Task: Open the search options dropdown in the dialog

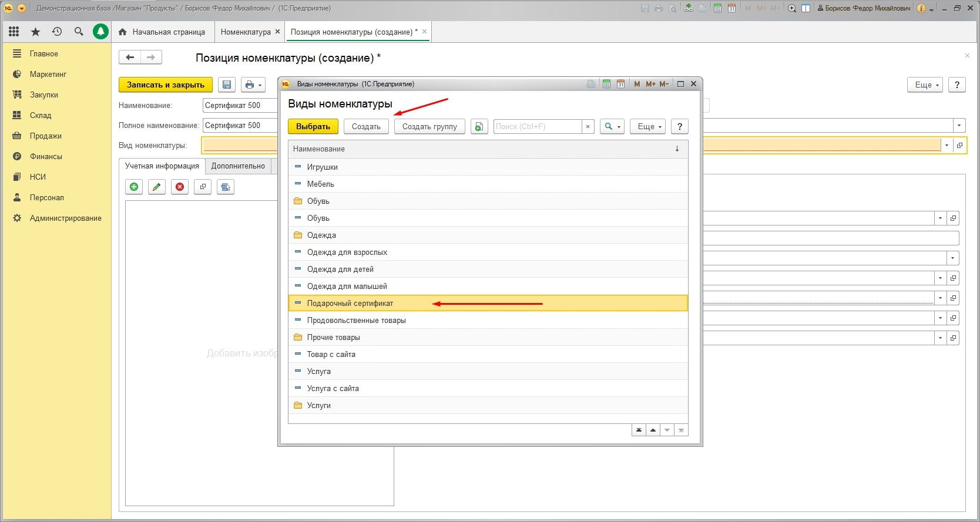Action: pyautogui.click(x=612, y=126)
